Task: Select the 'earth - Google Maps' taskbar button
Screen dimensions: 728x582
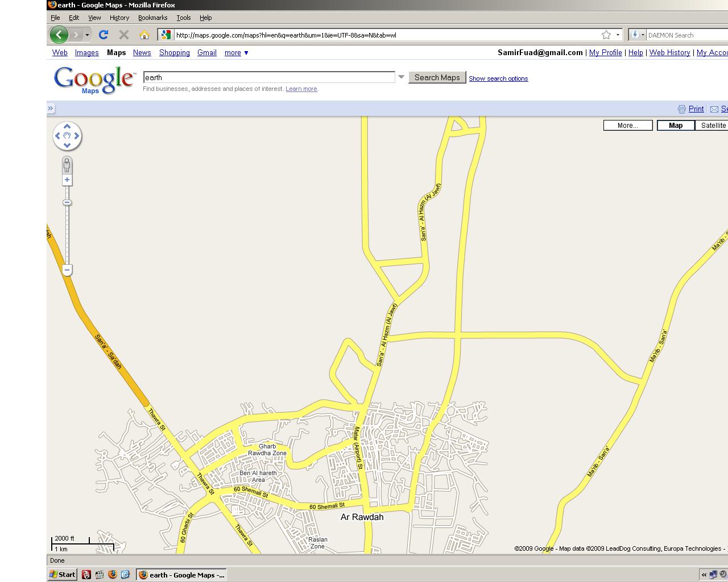Action: click(x=181, y=575)
